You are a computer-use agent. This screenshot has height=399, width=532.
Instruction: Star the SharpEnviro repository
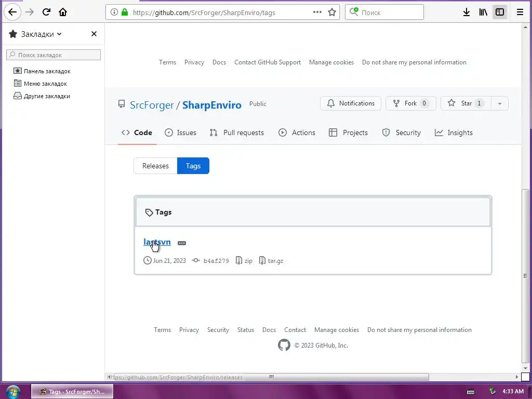(466, 103)
